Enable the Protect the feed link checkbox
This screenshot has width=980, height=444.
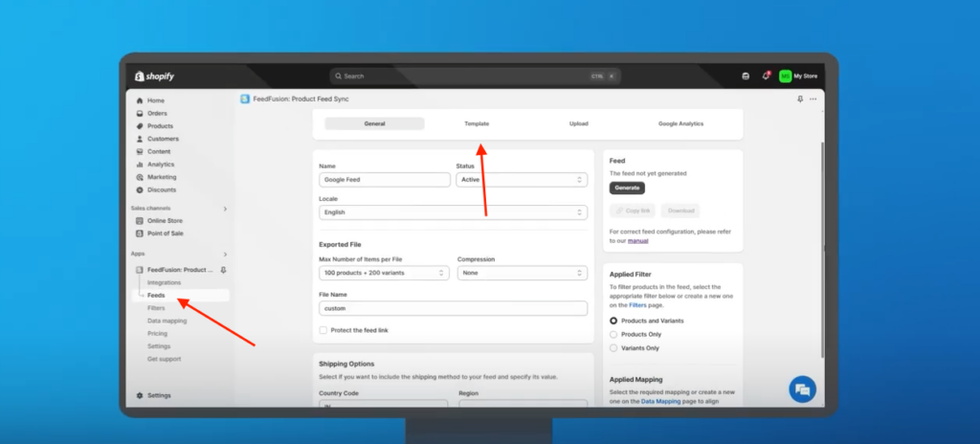coord(323,330)
